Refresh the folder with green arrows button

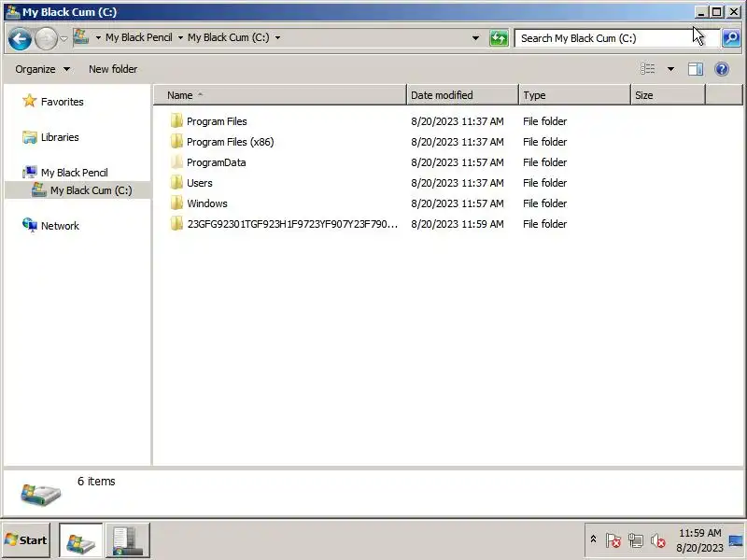pos(499,38)
